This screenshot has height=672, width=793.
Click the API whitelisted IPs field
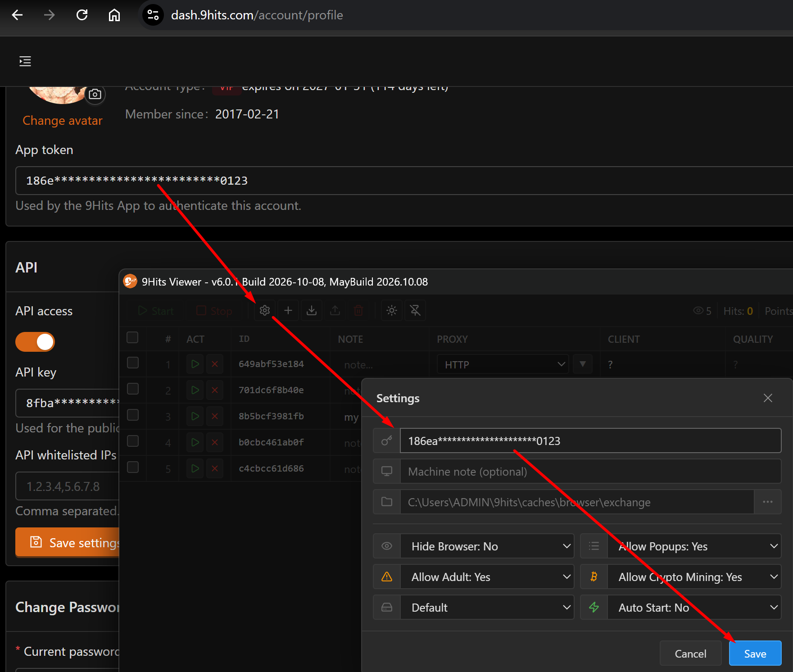point(67,486)
